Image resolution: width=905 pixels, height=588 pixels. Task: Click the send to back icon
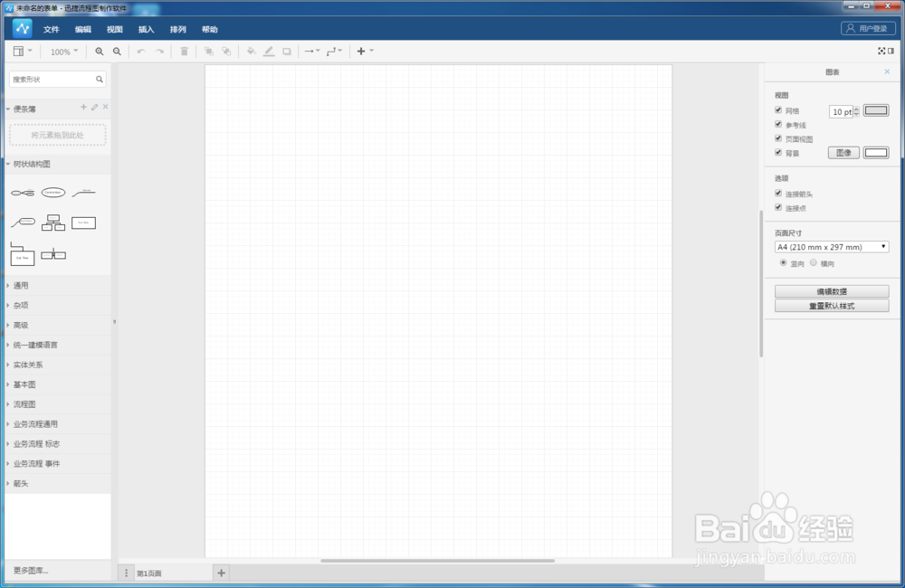click(227, 52)
